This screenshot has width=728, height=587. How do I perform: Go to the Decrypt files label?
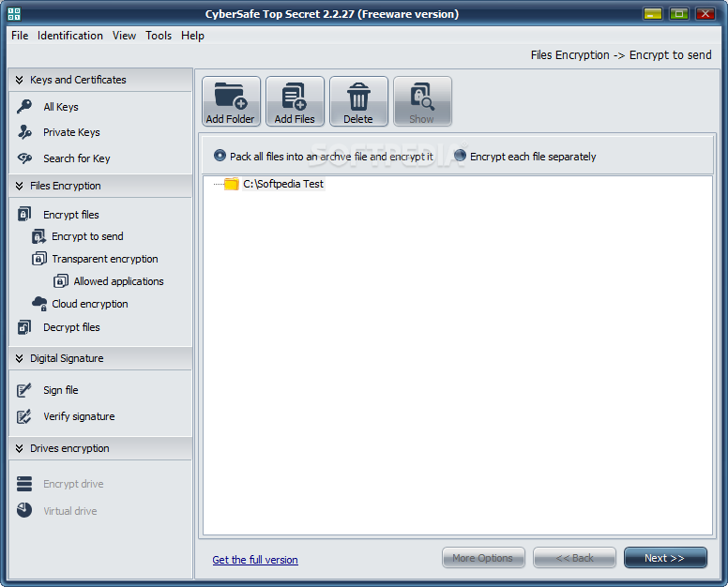click(x=71, y=327)
